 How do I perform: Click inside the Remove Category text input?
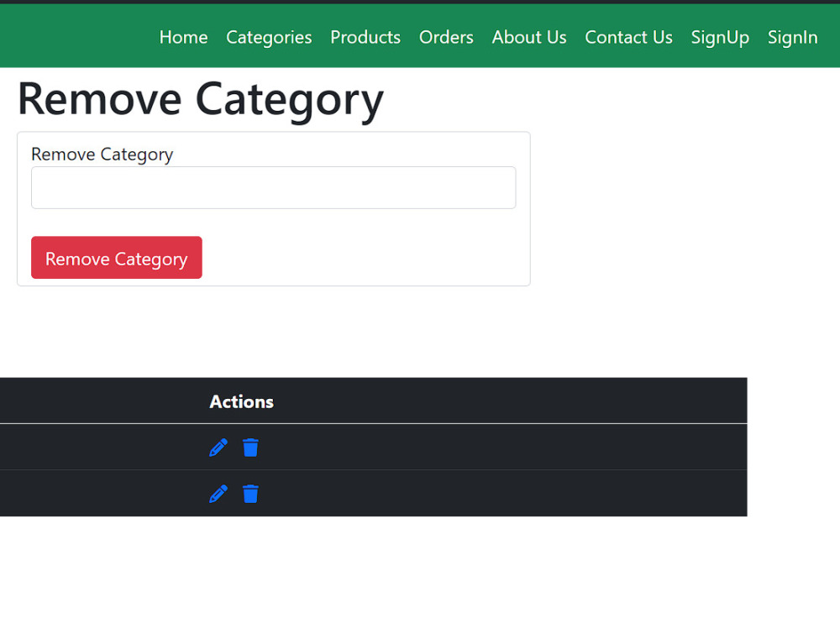(x=273, y=187)
